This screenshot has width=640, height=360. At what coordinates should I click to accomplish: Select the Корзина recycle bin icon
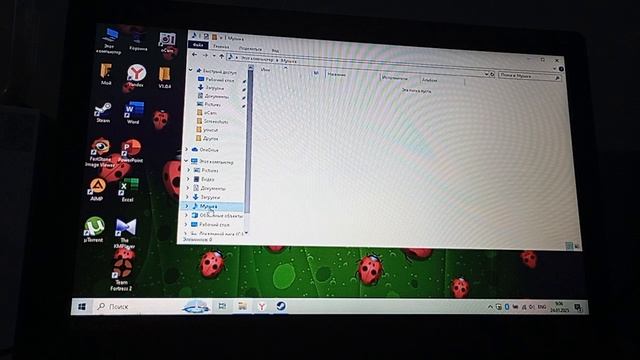138,41
